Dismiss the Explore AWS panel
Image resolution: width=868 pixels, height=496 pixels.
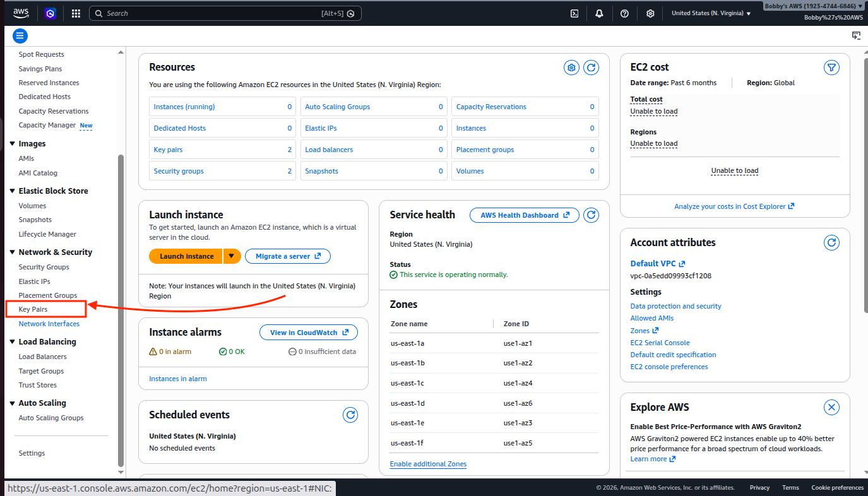831,407
